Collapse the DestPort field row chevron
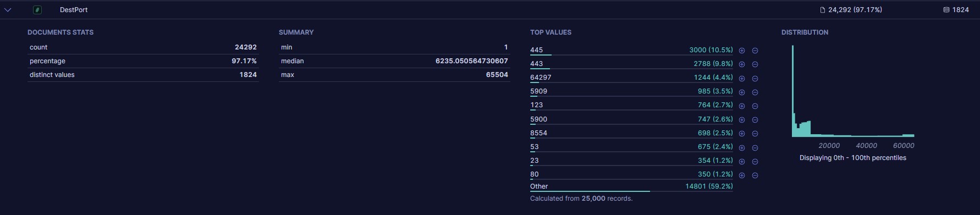The image size is (980, 215). (8, 10)
